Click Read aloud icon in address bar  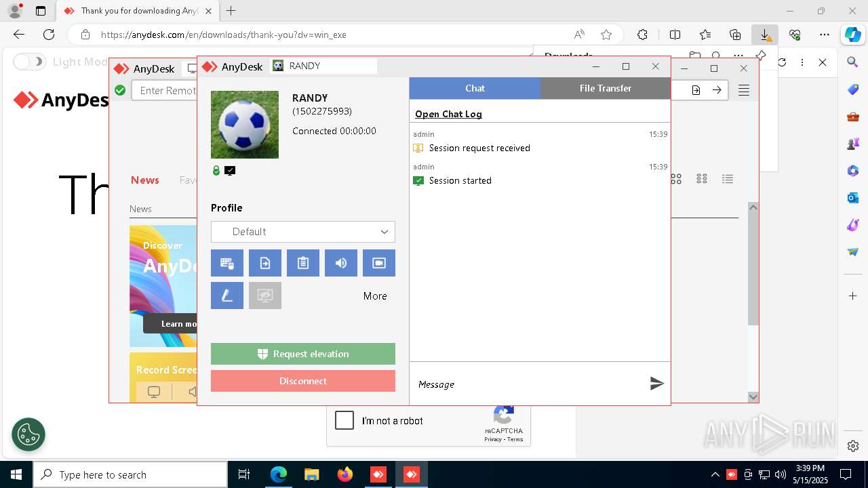tap(579, 35)
